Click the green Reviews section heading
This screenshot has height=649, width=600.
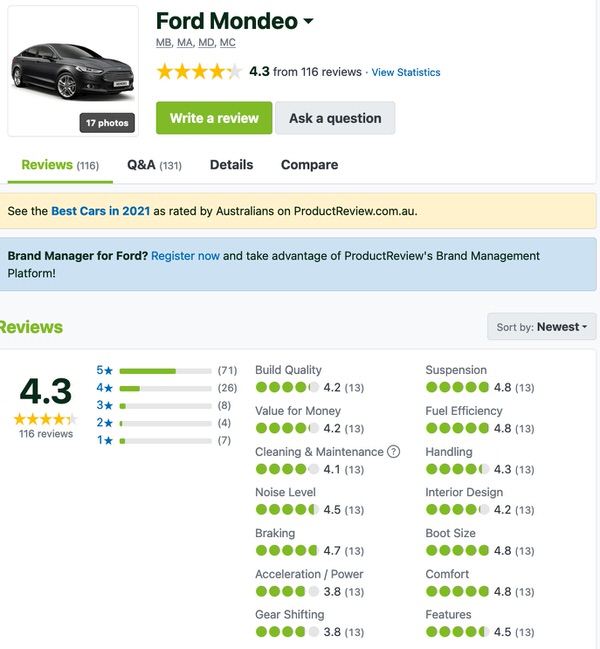click(x=31, y=327)
